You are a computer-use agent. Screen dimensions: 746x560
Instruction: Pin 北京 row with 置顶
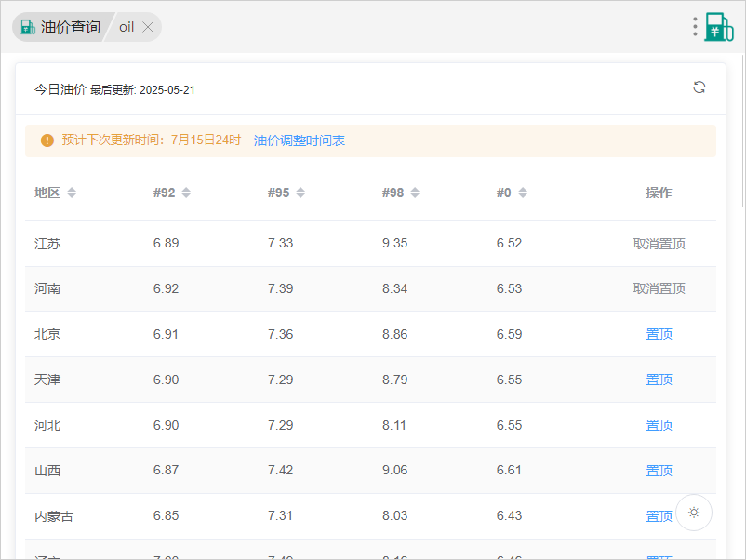659,334
